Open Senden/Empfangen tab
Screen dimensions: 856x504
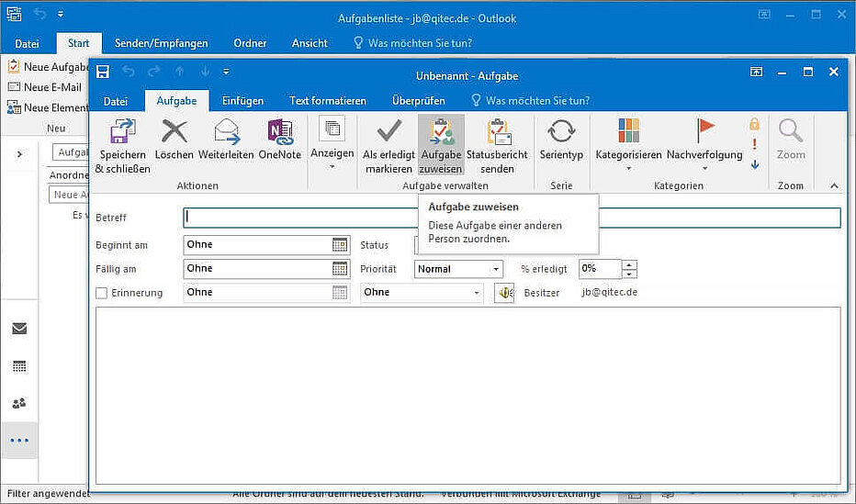pos(161,44)
